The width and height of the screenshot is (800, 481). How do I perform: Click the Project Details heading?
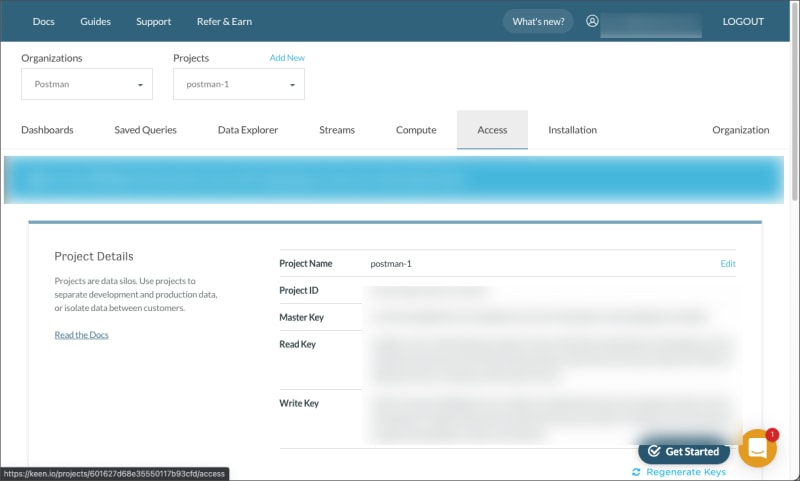94,257
